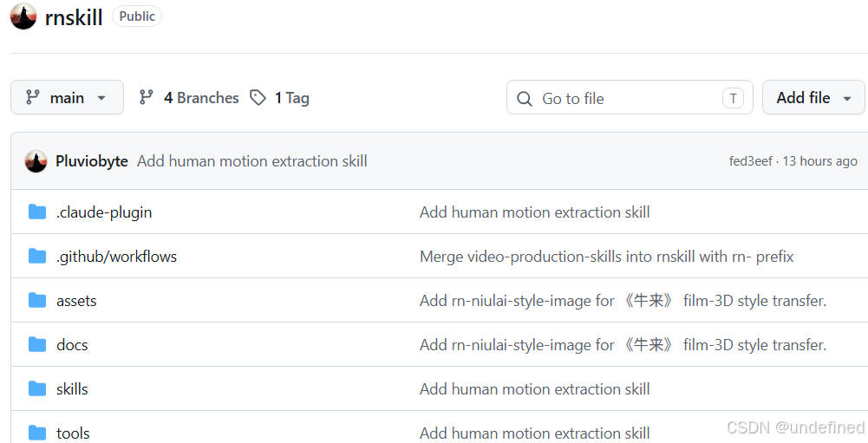This screenshot has height=443, width=868.
Task: Click the tag icon beside 1 Tag
Action: click(x=258, y=97)
